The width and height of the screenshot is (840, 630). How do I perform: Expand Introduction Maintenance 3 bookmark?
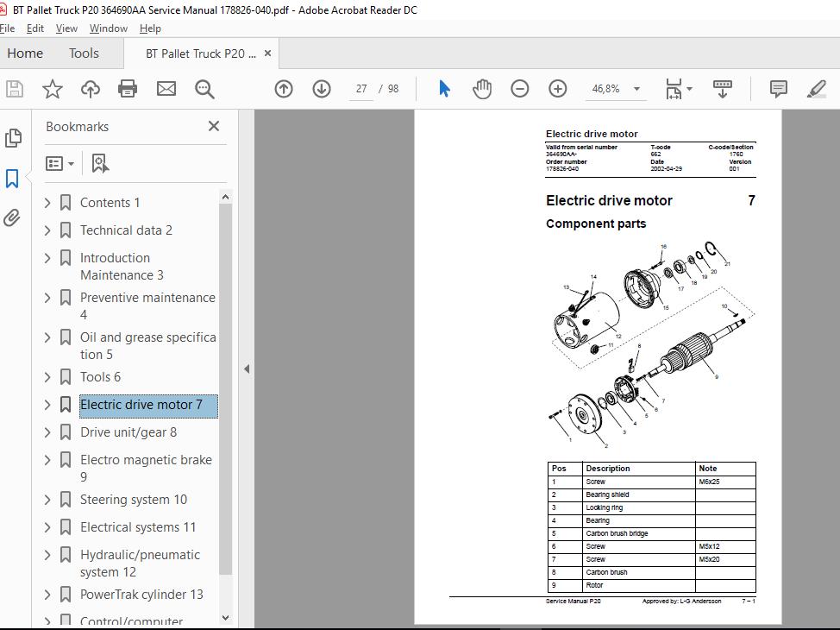[47, 258]
